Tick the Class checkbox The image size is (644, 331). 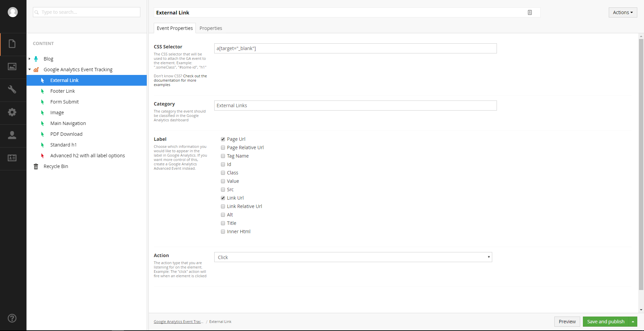[223, 173]
